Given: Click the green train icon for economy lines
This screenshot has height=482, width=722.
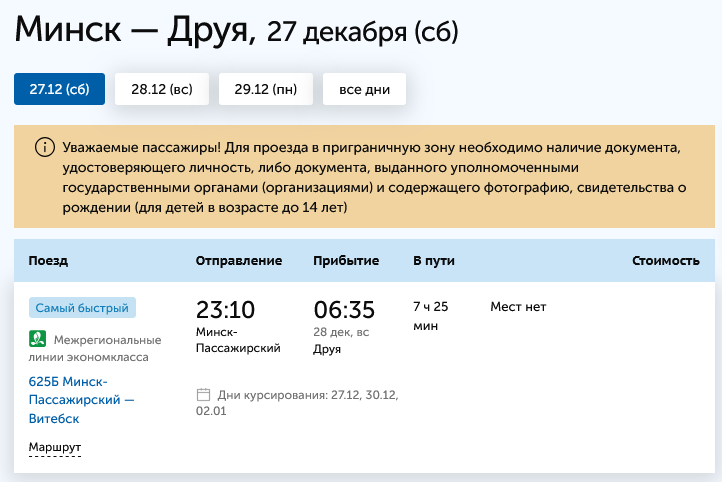Looking at the screenshot, I should (37, 339).
